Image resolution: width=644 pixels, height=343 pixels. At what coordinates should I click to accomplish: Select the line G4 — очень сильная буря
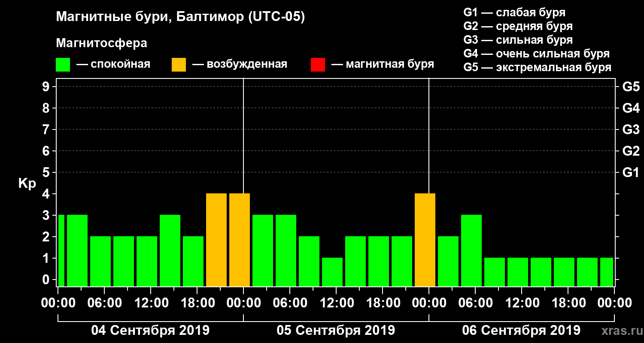point(536,54)
